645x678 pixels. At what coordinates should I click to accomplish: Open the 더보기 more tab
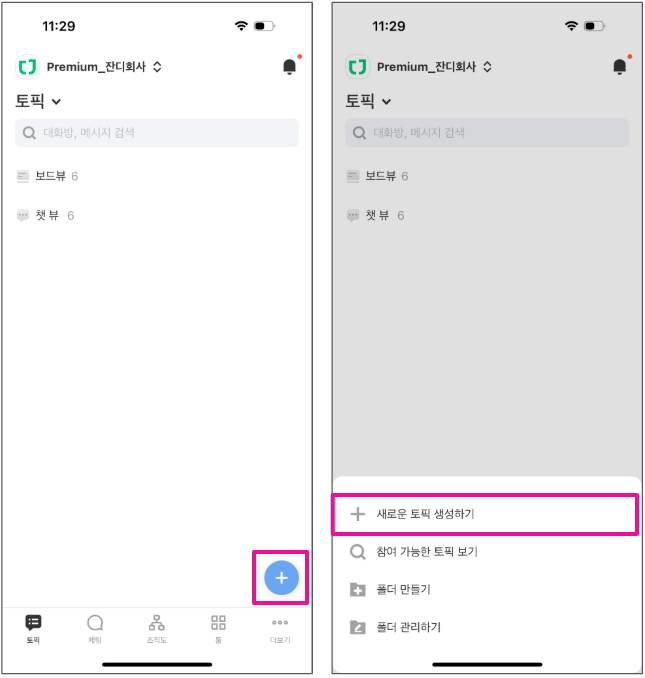(280, 629)
